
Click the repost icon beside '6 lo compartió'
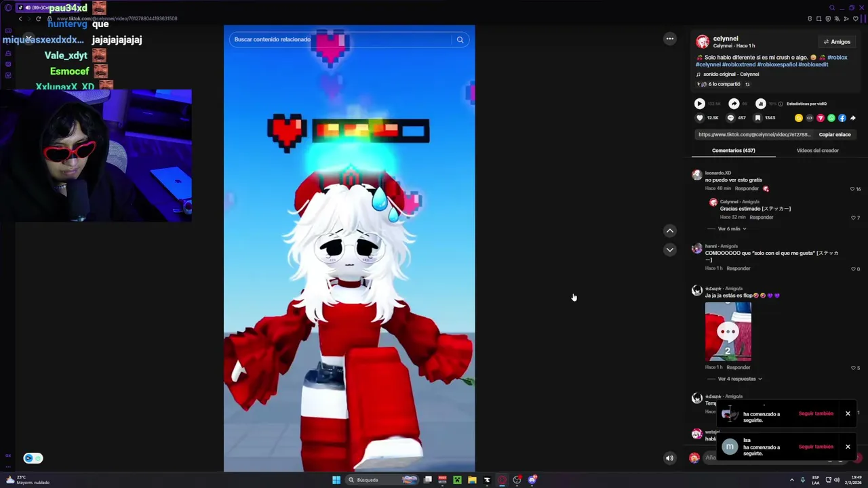click(x=747, y=85)
